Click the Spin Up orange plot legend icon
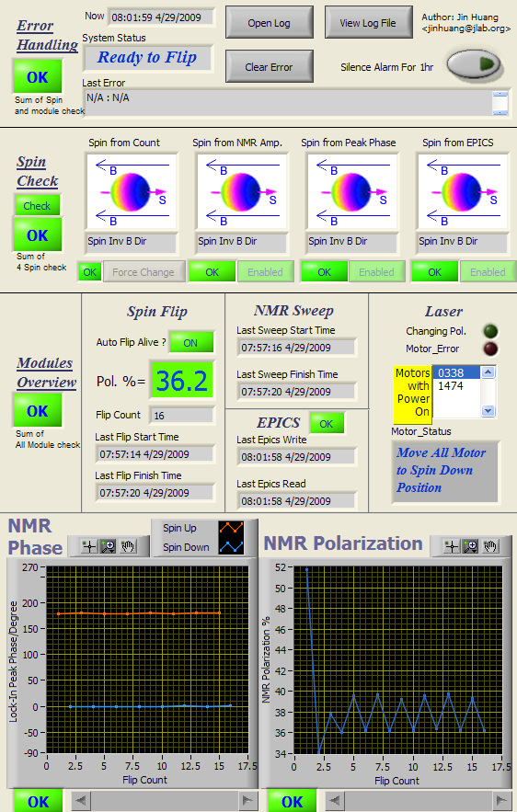 point(231,528)
